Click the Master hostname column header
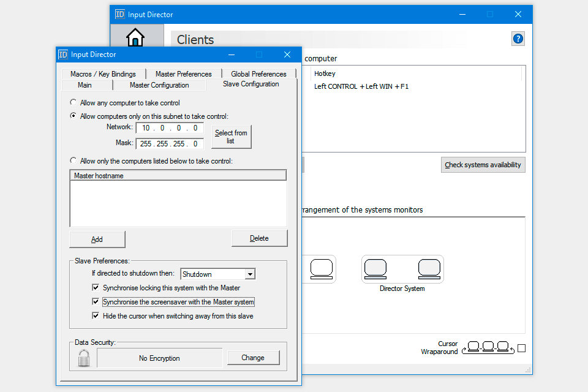The height and width of the screenshot is (392, 588). point(178,176)
